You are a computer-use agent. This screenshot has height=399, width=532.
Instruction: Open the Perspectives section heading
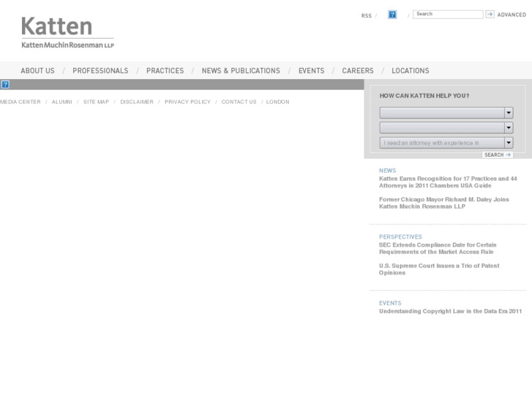click(x=400, y=236)
